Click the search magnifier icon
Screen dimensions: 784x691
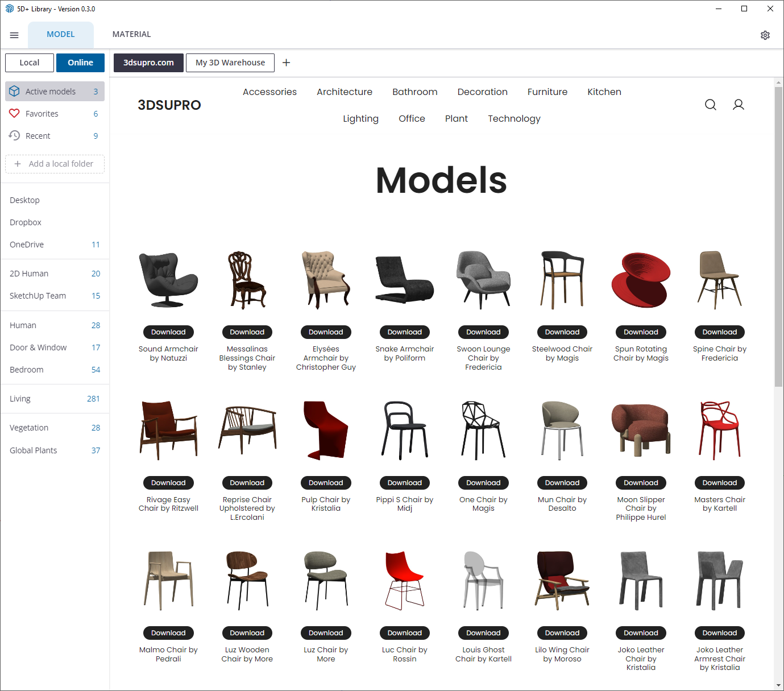710,105
